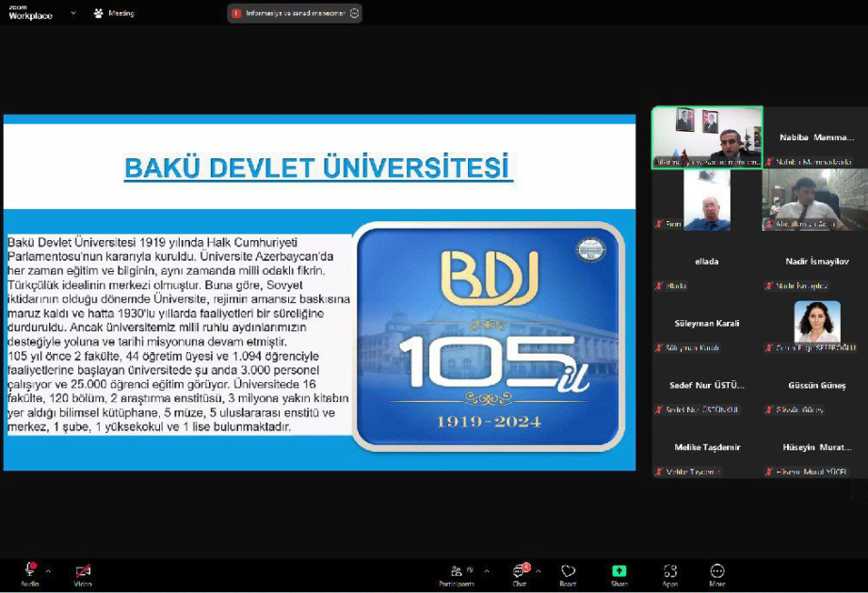Viewport: 868px width, 593px height.
Task: Open the Zoom Workplace dropdown chevron
Action: (73, 13)
